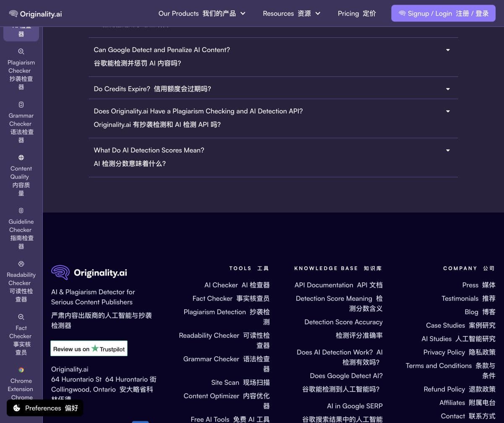Open the footer Grammar Checker link
This screenshot has width=504, height=423.
coord(227,364)
